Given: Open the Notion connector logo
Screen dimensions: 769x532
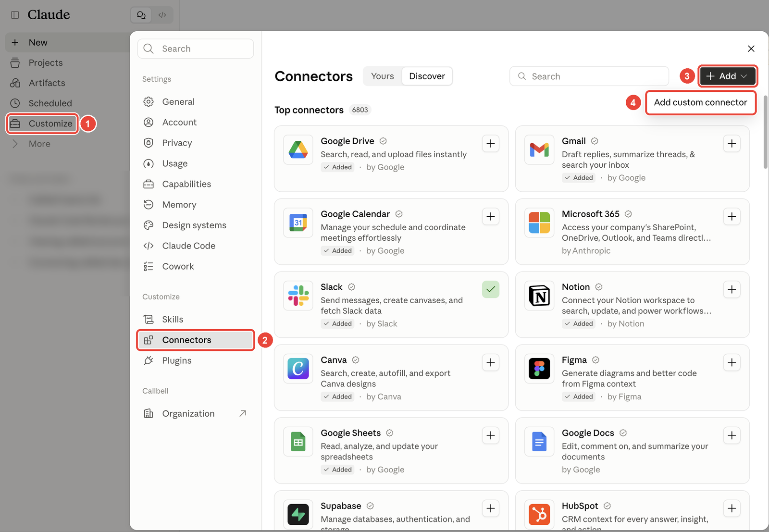Looking at the screenshot, I should (x=539, y=296).
